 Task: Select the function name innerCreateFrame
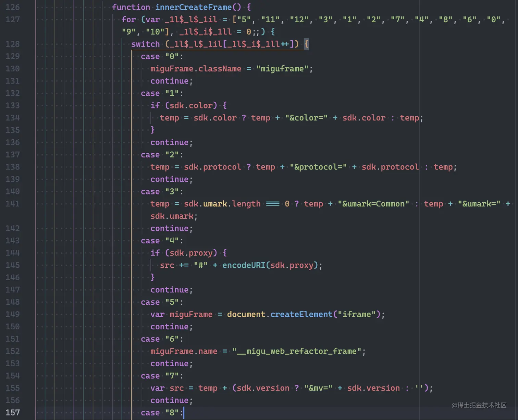(x=194, y=7)
